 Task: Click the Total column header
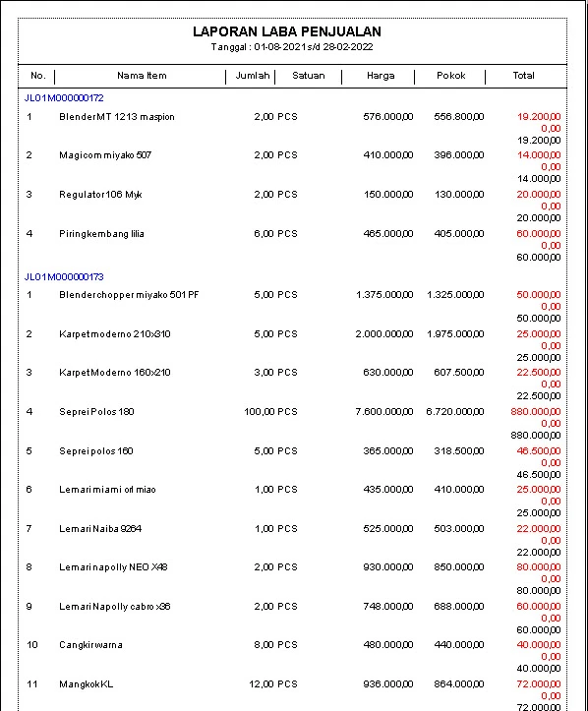(x=523, y=76)
